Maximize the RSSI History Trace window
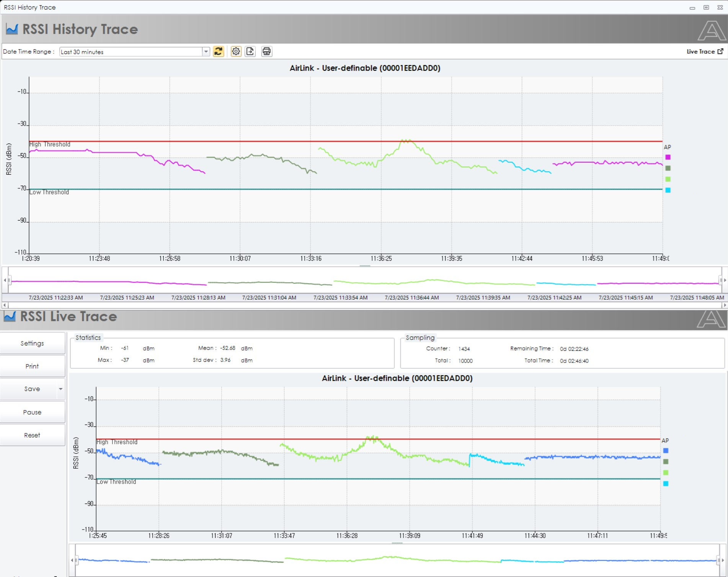 (706, 7)
